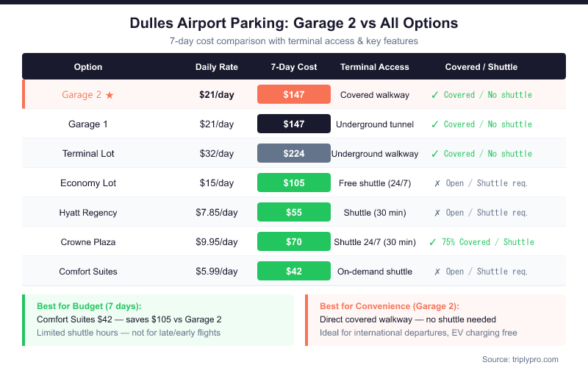Click the star icon beside Garage 2
588x368 pixels.
110,95
